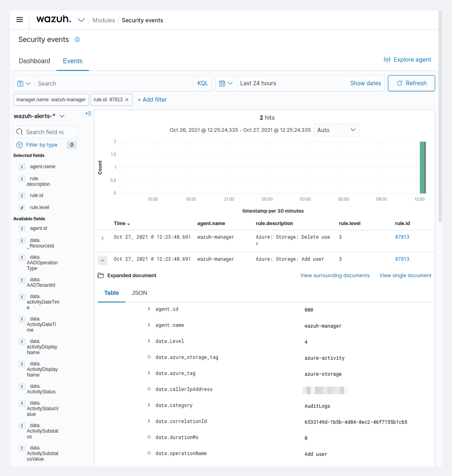
Task: Select data.ActivityStatus available field
Action: click(x=41, y=389)
